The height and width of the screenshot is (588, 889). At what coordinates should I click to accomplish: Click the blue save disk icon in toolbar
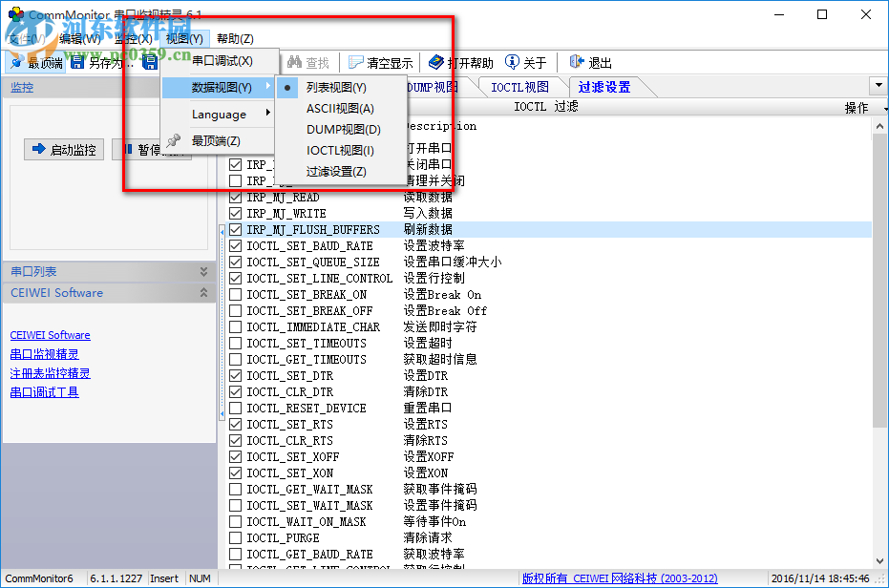150,60
